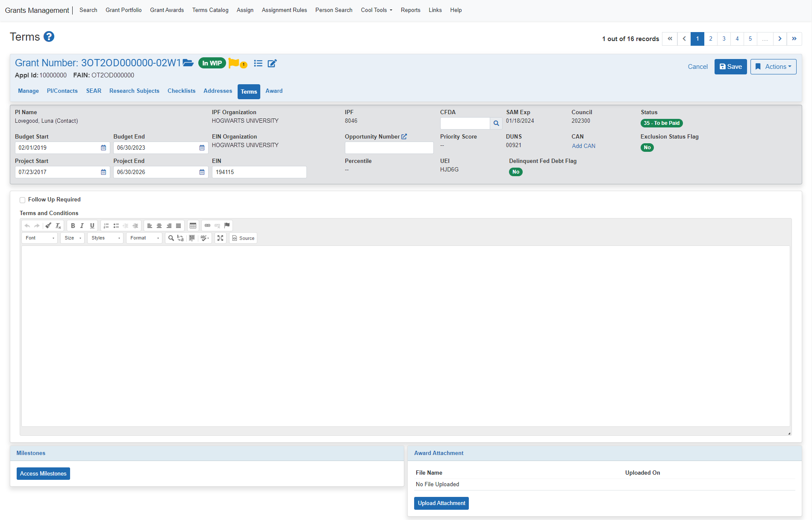Align text right

point(169,225)
